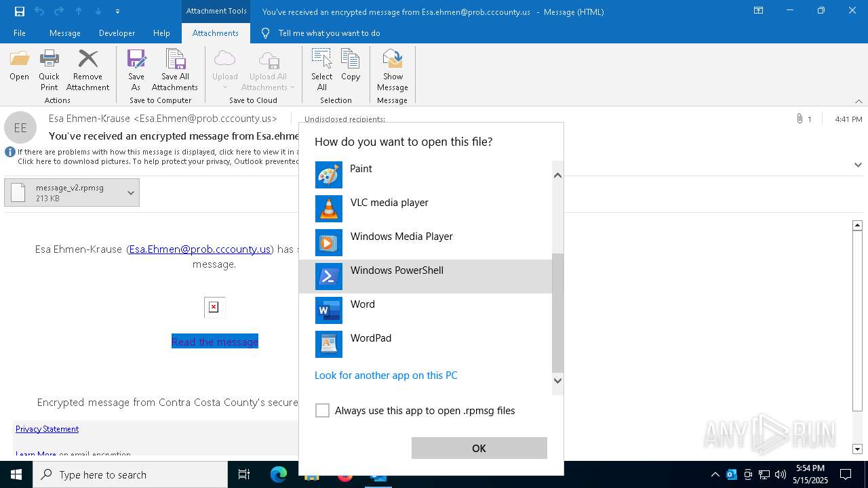Select Windows PowerShell in app list
The width and height of the screenshot is (868, 488).
point(426,277)
